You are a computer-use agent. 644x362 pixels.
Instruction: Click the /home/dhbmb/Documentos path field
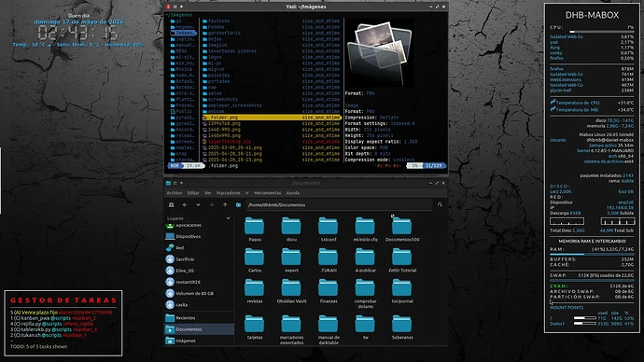coord(339,205)
